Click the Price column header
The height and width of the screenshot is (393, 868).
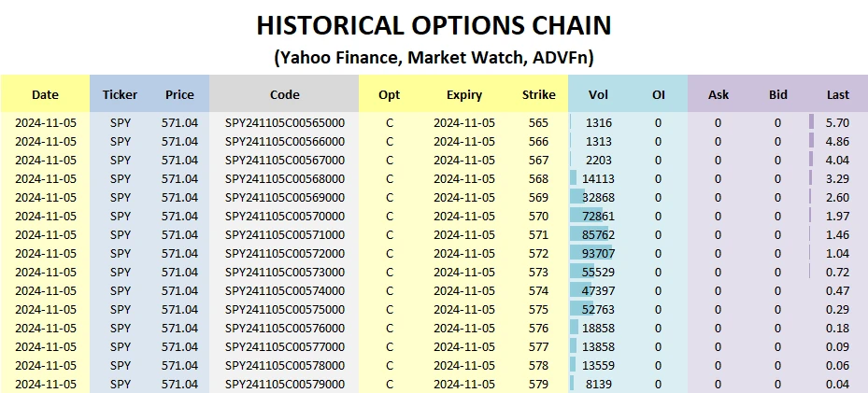(x=179, y=94)
